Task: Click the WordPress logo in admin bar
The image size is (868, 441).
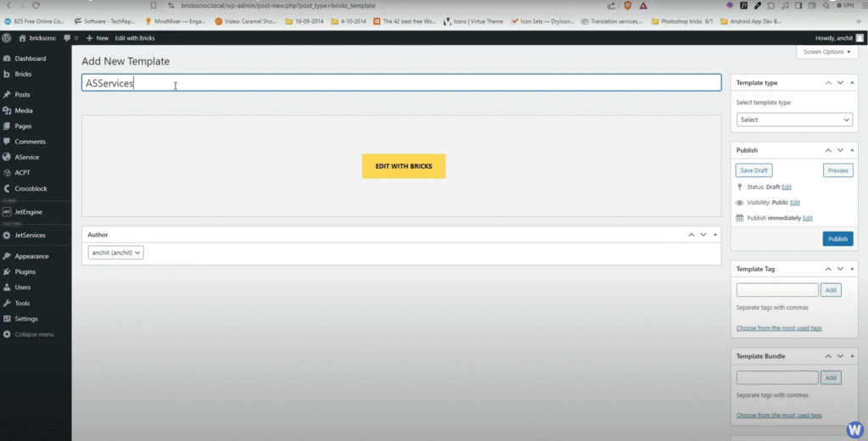Action: coord(7,38)
